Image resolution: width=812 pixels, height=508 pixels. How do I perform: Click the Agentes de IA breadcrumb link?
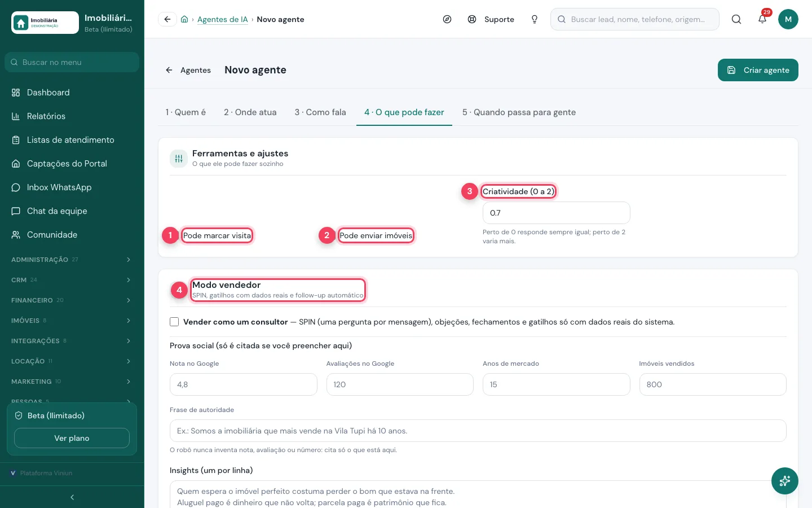click(223, 19)
